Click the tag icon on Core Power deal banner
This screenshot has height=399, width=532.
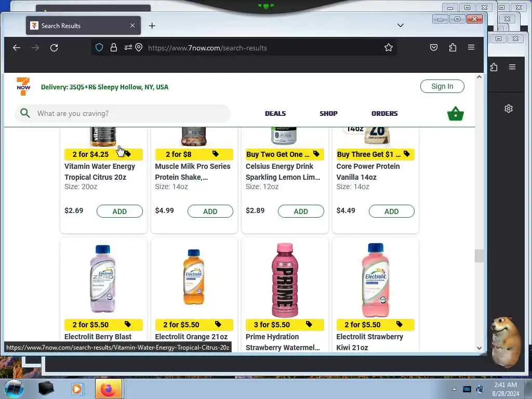(x=406, y=154)
